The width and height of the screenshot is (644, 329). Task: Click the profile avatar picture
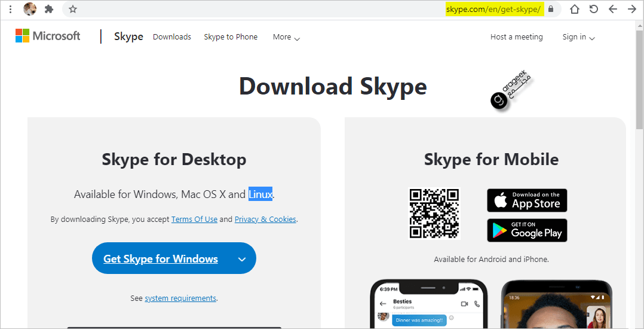pos(30,9)
